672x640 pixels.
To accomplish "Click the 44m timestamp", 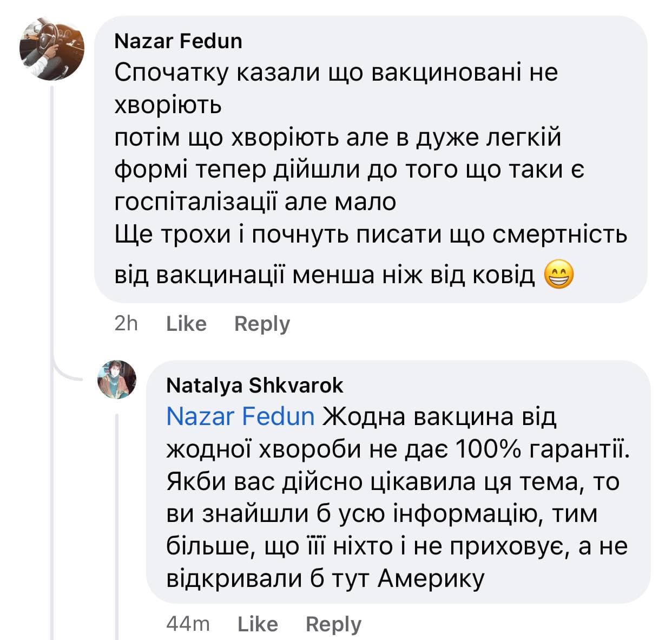I will point(188,624).
